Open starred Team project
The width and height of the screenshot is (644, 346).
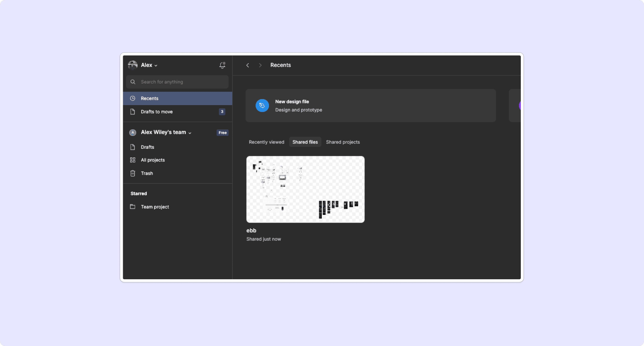[x=177, y=207]
